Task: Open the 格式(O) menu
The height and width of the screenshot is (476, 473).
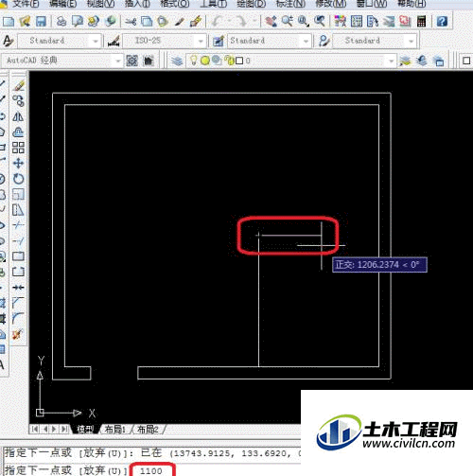Action: tap(175, 4)
